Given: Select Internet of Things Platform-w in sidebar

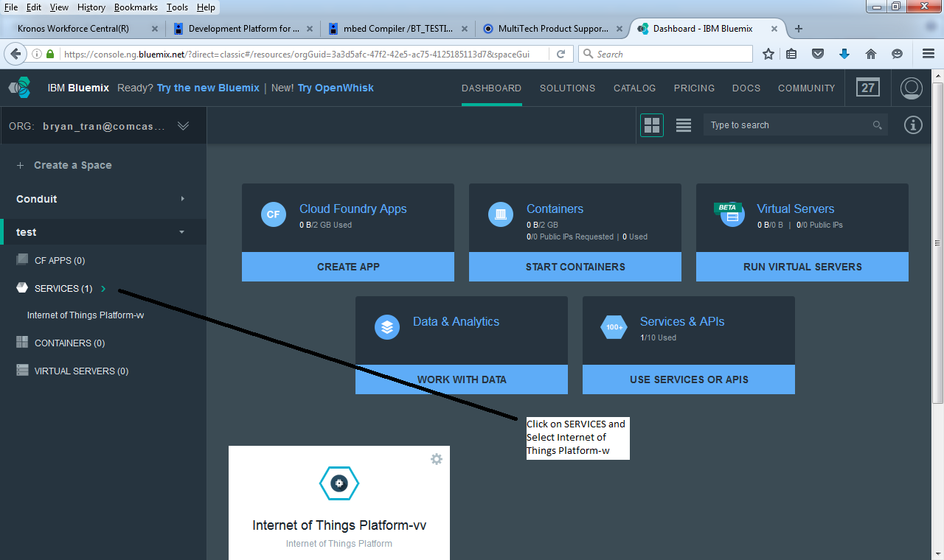Looking at the screenshot, I should tap(86, 315).
